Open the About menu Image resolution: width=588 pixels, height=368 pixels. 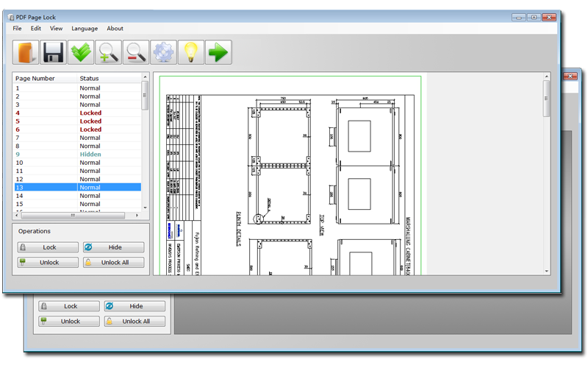115,29
